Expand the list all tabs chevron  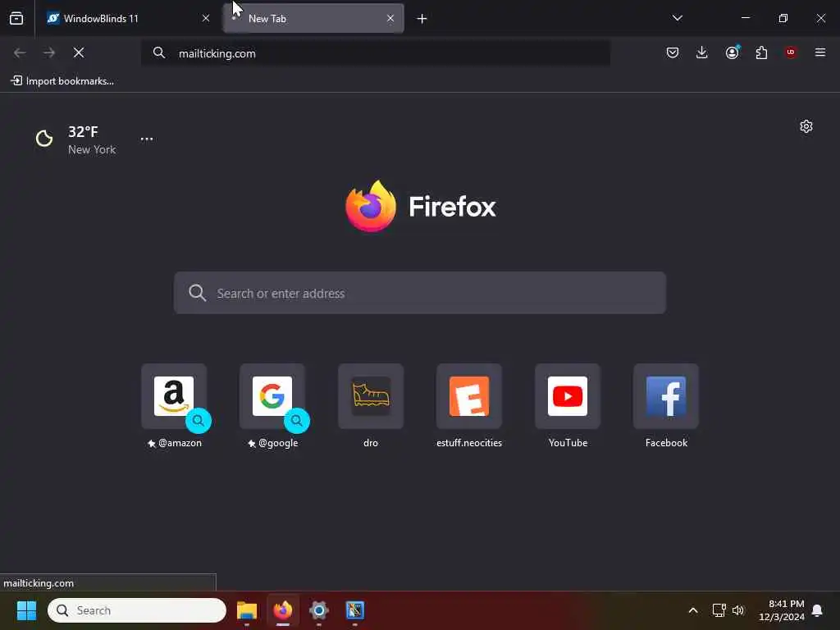(677, 18)
